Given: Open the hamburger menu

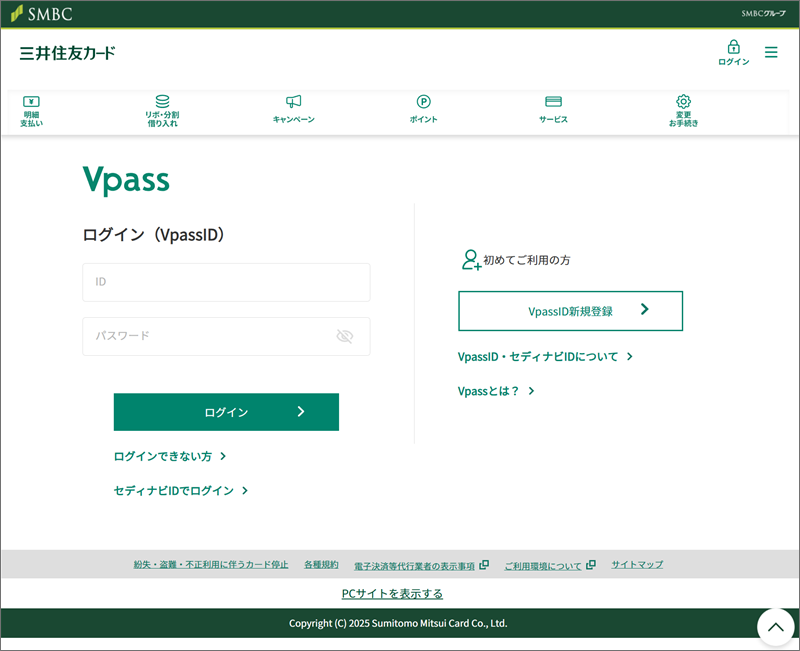Looking at the screenshot, I should tap(771, 52).
